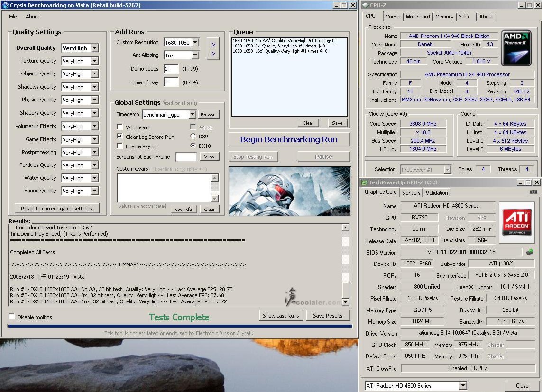542x392 pixels.
Task: Open the Validation tab in GPU-Z
Action: click(x=437, y=193)
